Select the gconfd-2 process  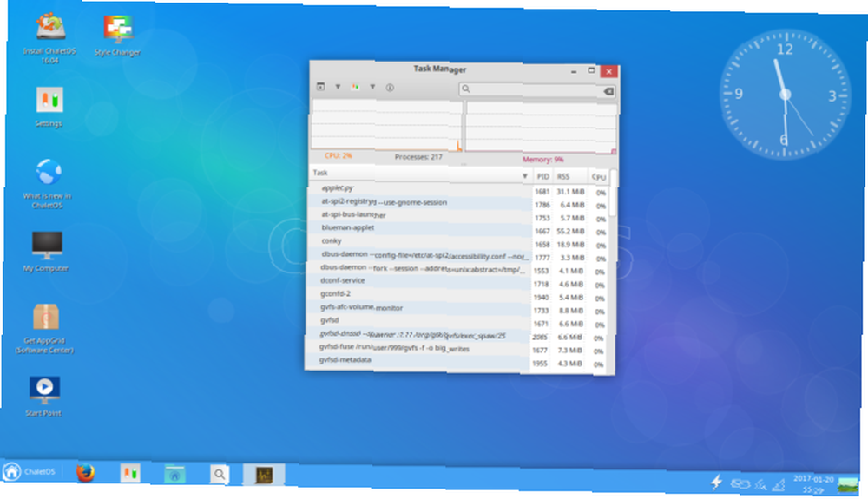pyautogui.click(x=457, y=296)
